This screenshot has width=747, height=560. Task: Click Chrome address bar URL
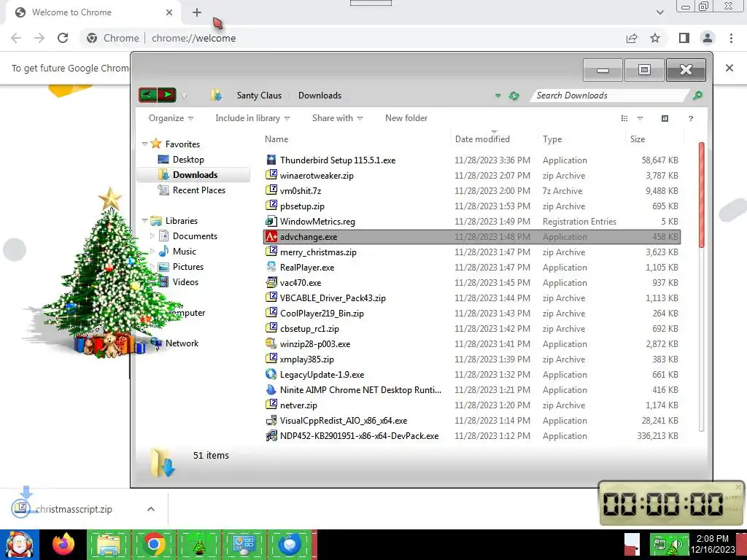coord(193,38)
